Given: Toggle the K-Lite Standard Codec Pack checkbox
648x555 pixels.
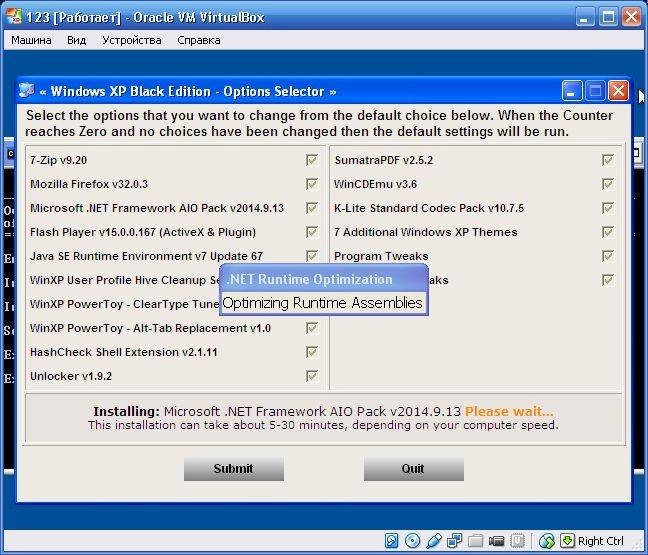Looking at the screenshot, I should tap(608, 208).
